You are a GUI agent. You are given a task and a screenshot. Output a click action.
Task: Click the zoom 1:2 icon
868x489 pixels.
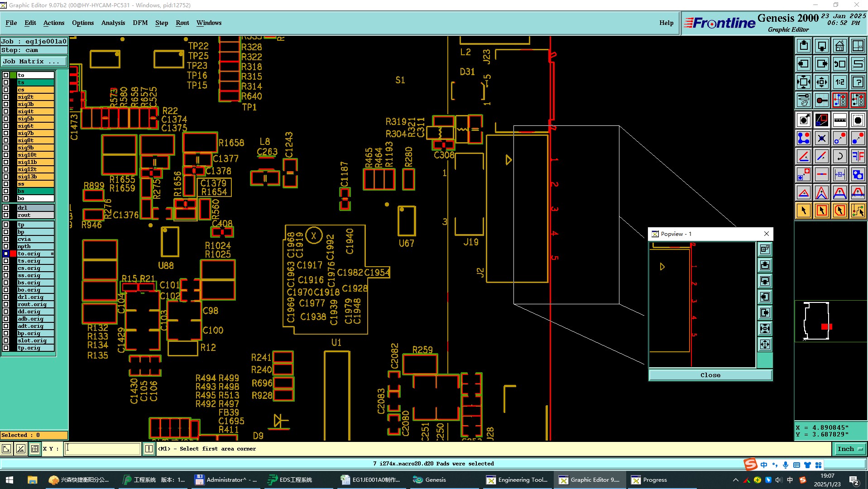839,82
